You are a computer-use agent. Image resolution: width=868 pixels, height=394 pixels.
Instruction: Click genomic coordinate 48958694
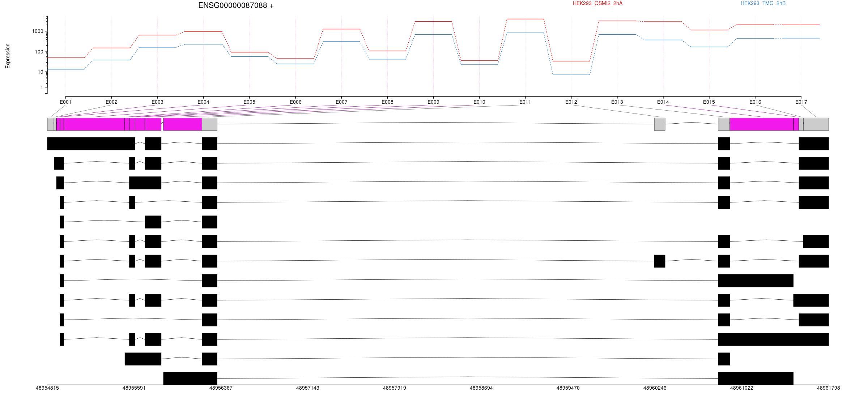click(481, 388)
